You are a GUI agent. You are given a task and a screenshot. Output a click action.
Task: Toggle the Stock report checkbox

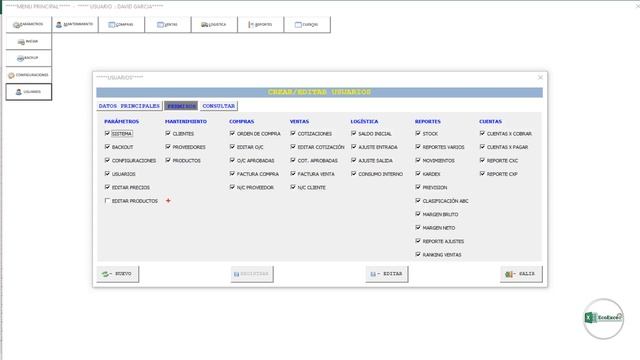418,133
